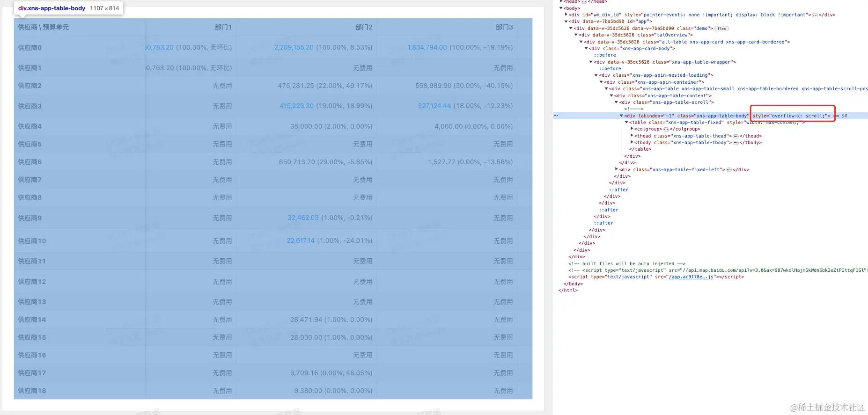Collapse the div with id app
The height and width of the screenshot is (415, 868).
click(566, 22)
